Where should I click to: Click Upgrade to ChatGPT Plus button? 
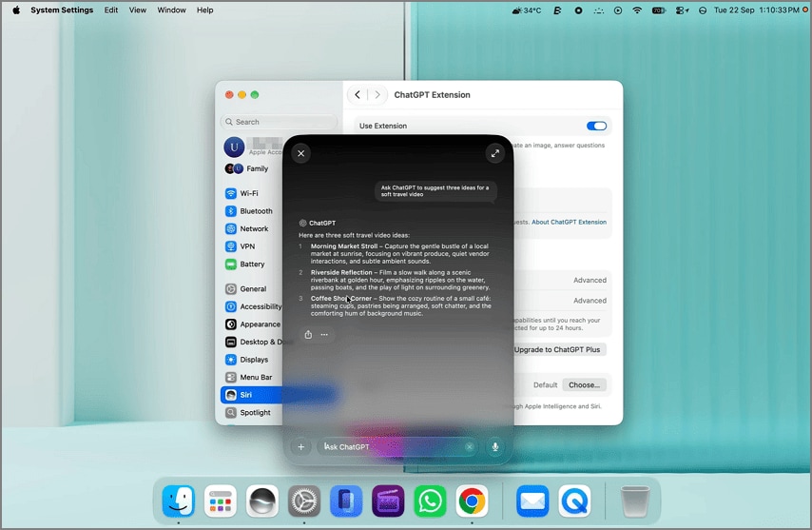pyautogui.click(x=556, y=350)
